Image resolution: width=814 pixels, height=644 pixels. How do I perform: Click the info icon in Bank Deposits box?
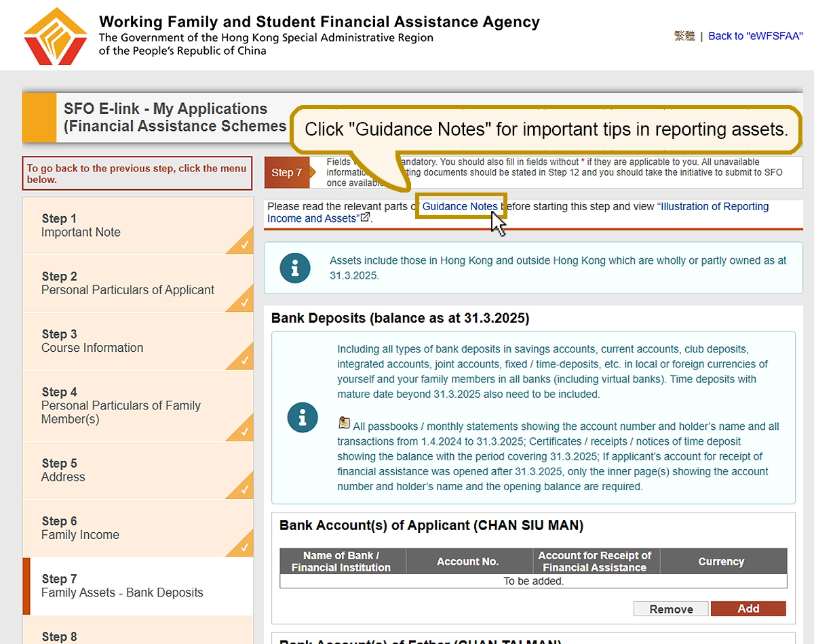303,417
